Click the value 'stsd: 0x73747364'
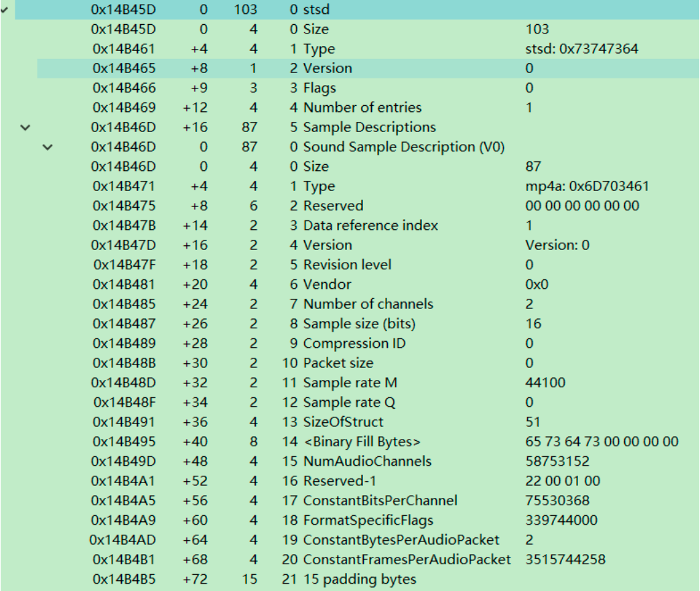 click(581, 49)
